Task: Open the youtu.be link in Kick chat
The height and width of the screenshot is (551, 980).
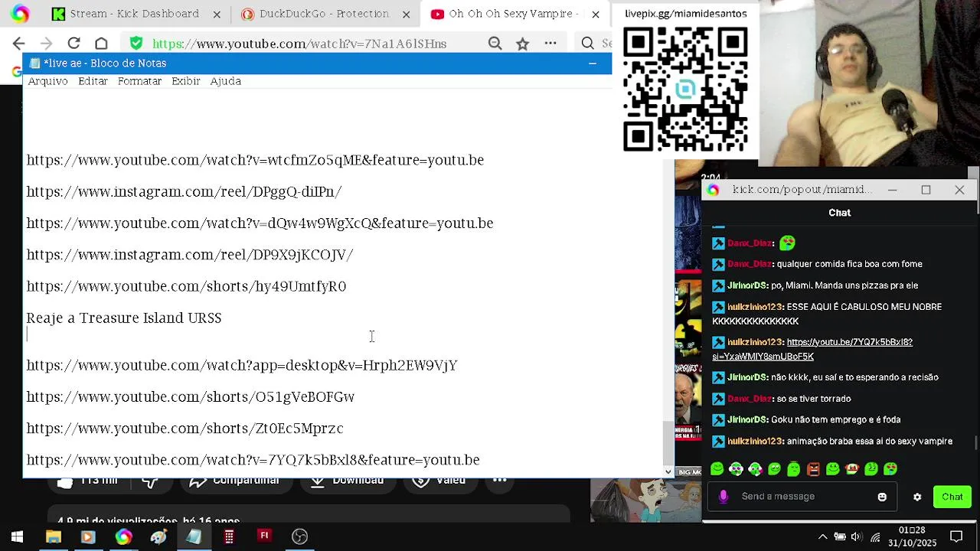Action: (x=812, y=349)
